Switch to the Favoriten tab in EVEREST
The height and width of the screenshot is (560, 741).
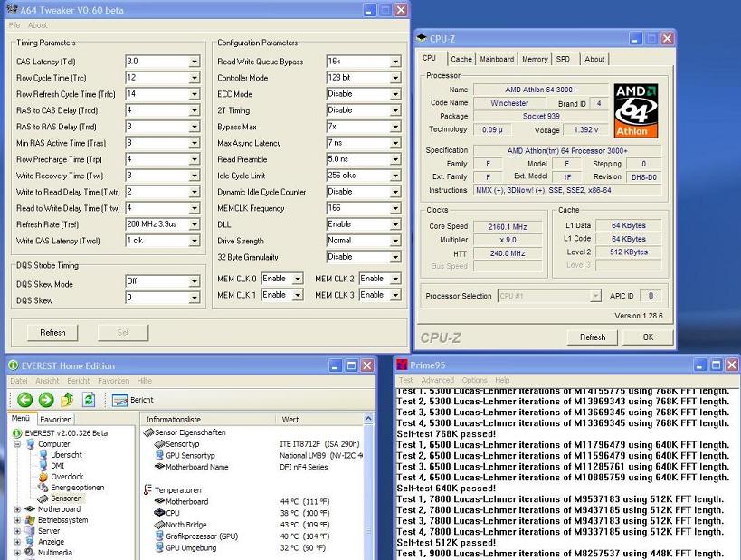[56, 420]
